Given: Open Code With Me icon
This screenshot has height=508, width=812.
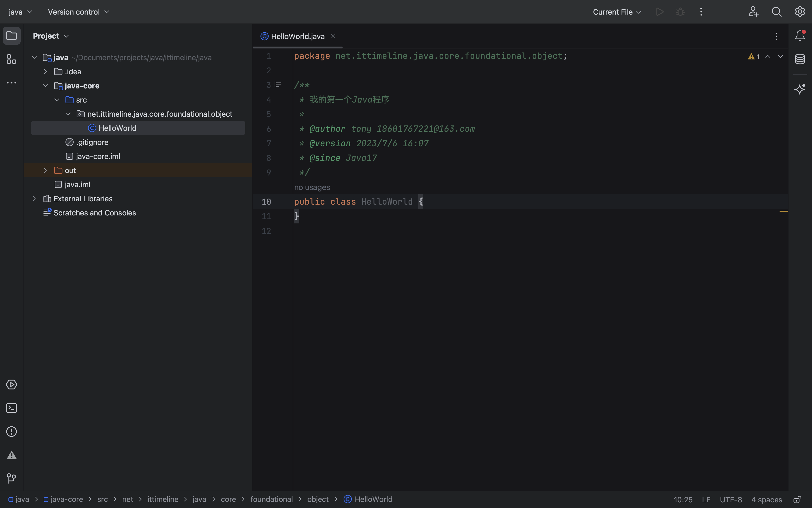Looking at the screenshot, I should 753,12.
